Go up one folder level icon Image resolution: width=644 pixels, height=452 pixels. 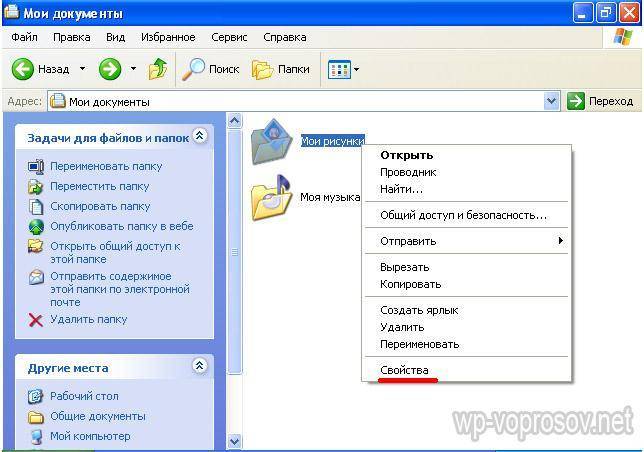[x=158, y=69]
